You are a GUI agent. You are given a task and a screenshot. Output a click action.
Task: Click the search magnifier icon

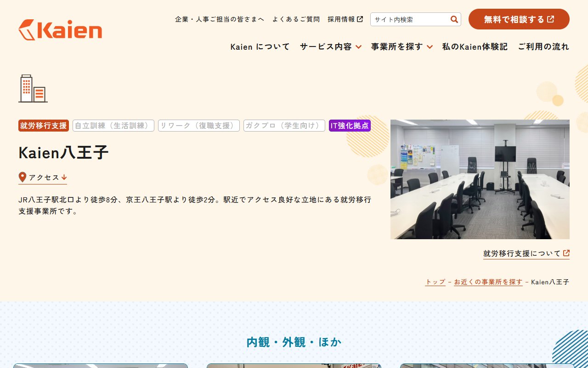[454, 19]
